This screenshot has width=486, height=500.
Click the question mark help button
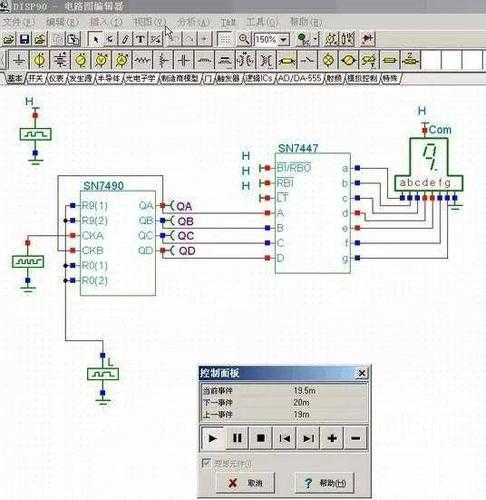(x=325, y=482)
